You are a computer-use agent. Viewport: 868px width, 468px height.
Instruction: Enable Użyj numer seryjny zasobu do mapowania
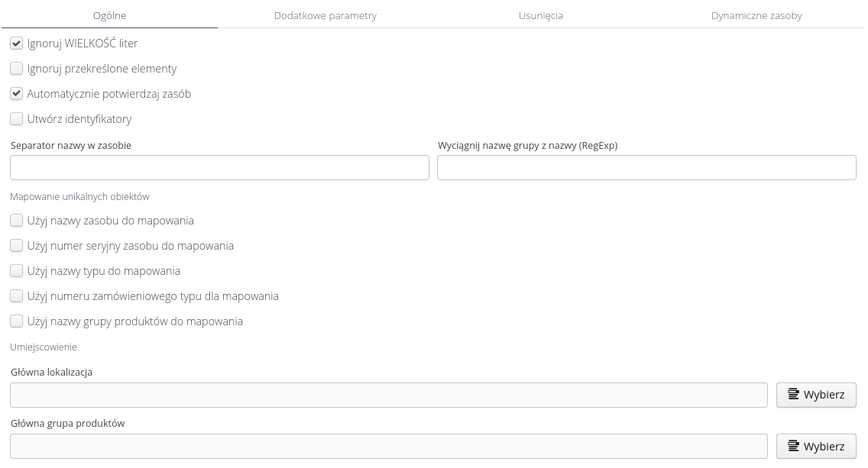click(17, 246)
